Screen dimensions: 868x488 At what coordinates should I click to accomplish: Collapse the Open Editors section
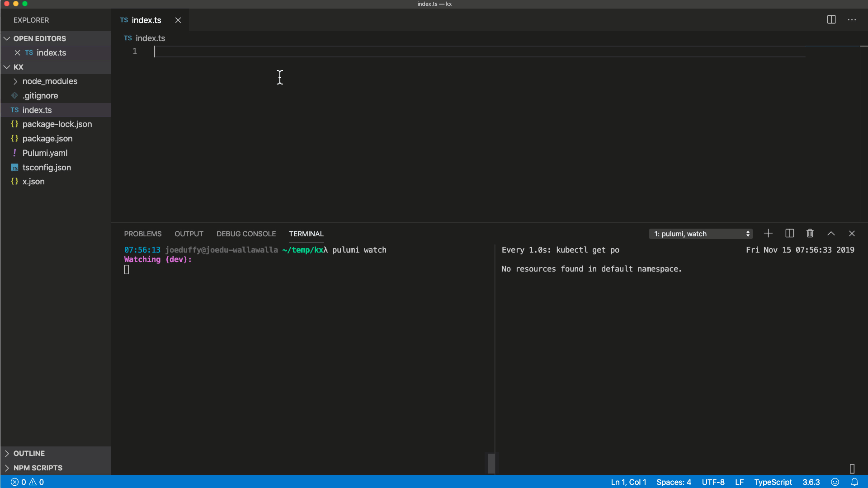pos(39,38)
